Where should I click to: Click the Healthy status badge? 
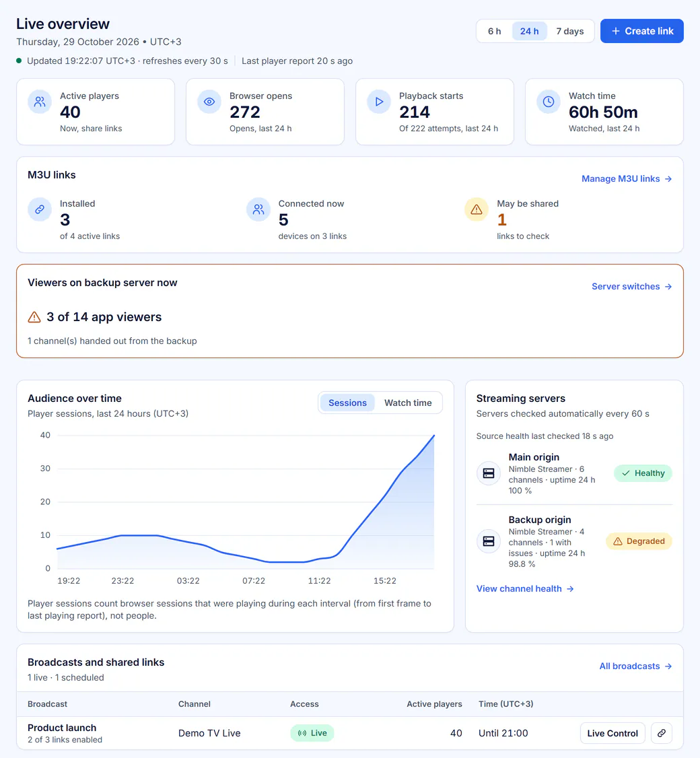(x=643, y=473)
